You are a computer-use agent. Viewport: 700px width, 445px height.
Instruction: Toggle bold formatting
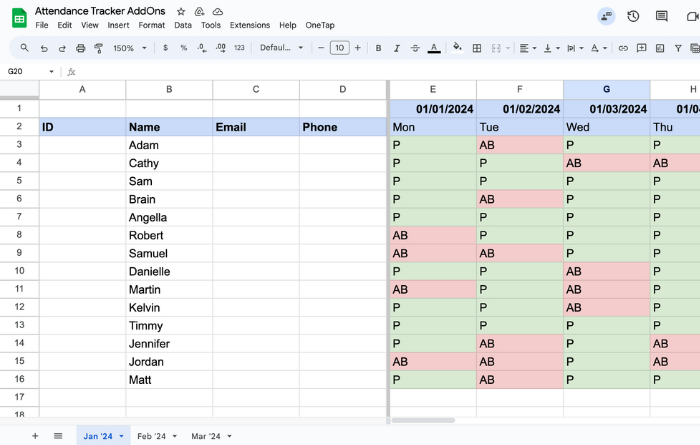coord(378,48)
